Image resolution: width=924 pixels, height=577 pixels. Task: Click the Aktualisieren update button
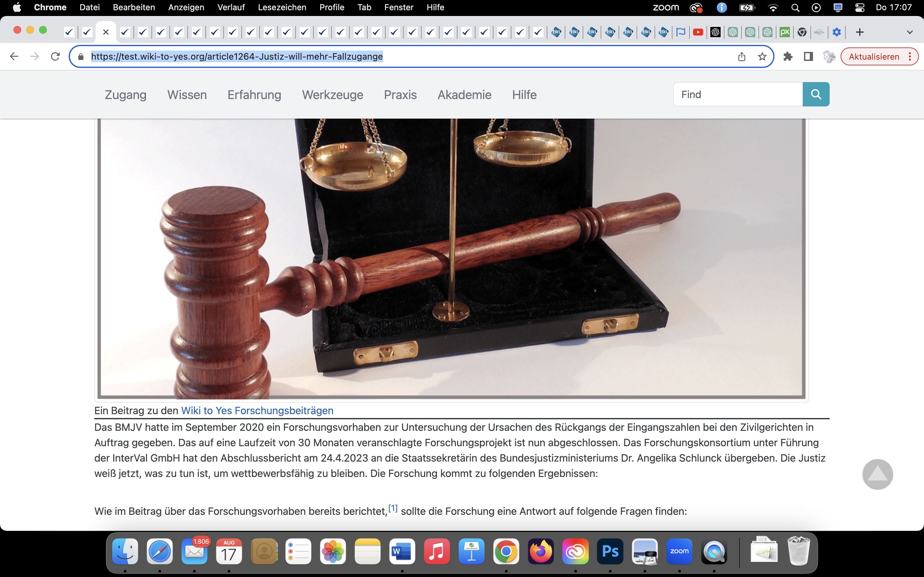coord(874,56)
